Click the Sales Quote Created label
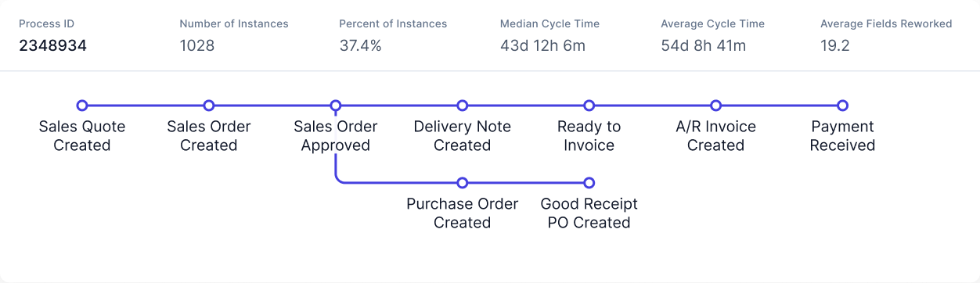 82,136
